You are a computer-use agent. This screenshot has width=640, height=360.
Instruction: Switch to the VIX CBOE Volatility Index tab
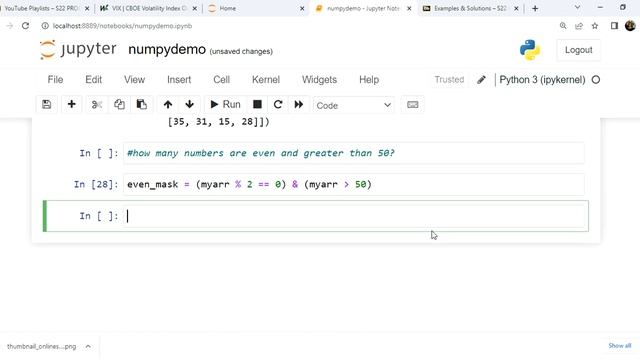(145, 8)
